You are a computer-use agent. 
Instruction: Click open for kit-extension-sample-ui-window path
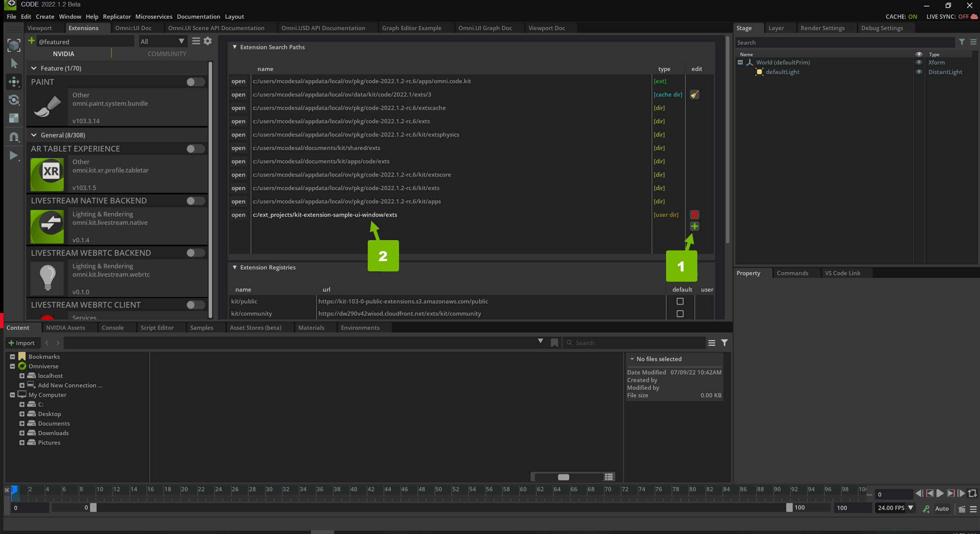pos(238,215)
